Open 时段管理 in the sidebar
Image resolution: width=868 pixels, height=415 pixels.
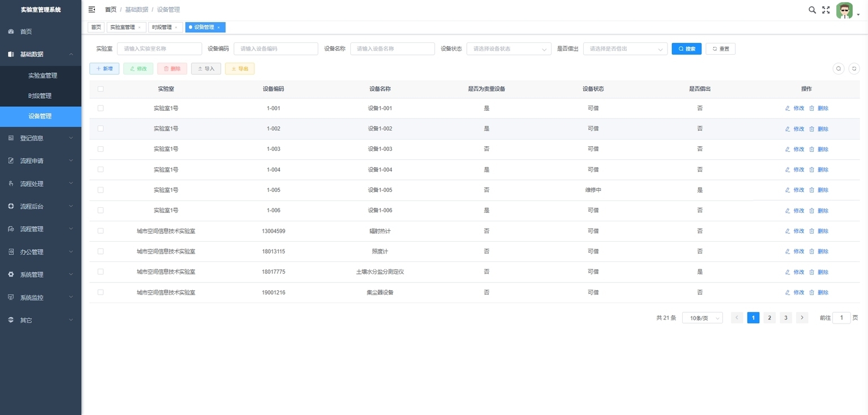tap(41, 96)
